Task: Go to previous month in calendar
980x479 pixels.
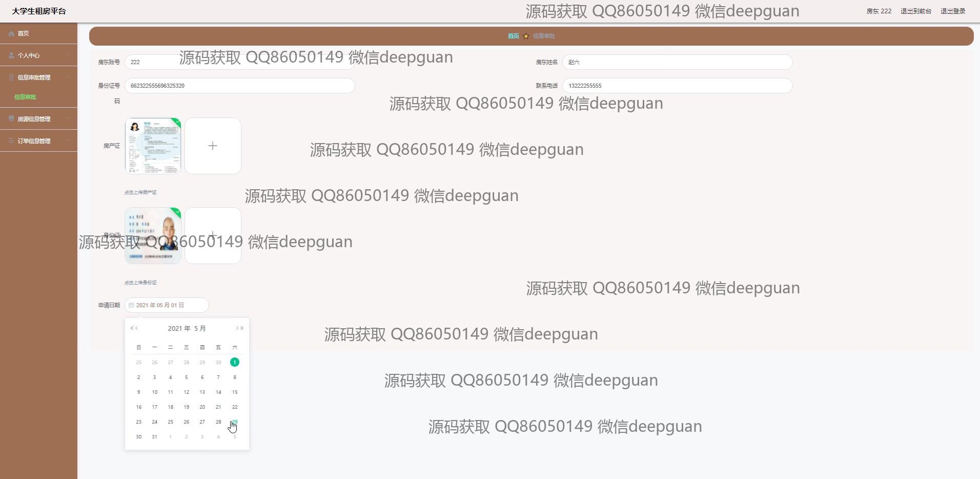Action: click(x=136, y=328)
